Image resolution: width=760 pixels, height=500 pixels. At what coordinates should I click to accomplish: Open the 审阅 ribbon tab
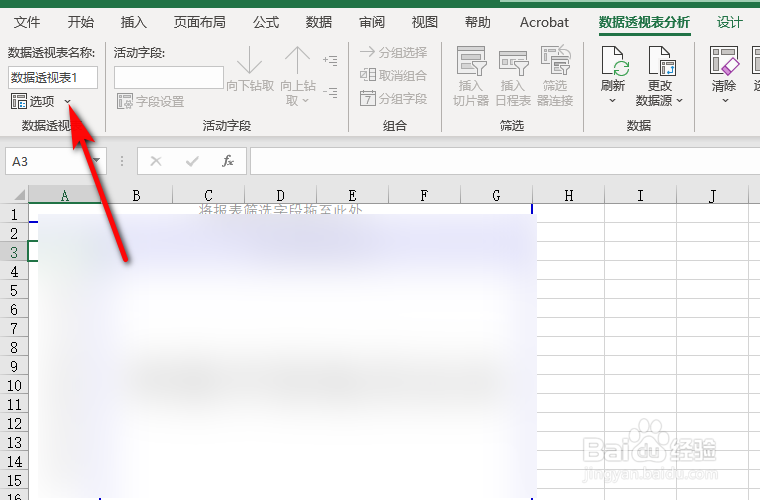(371, 22)
